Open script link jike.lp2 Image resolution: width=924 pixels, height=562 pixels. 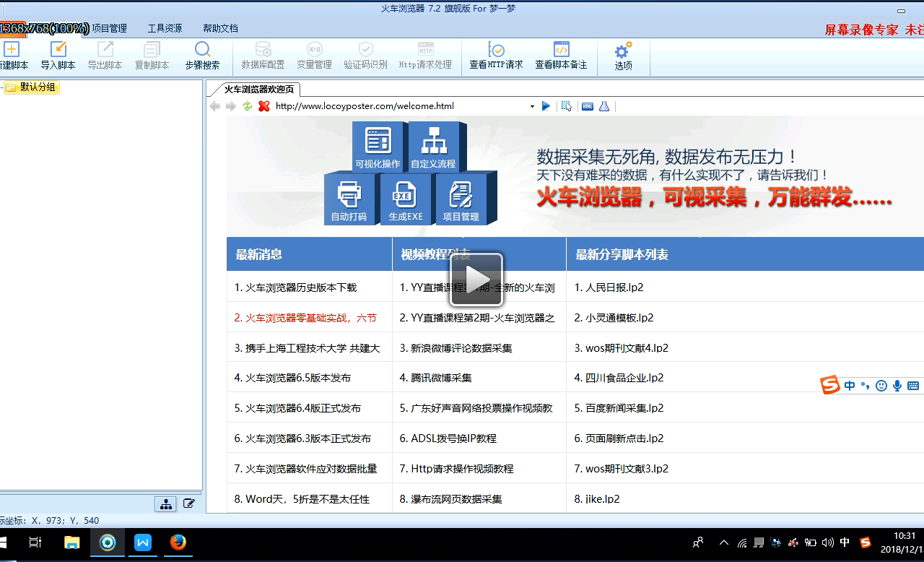[x=603, y=499]
